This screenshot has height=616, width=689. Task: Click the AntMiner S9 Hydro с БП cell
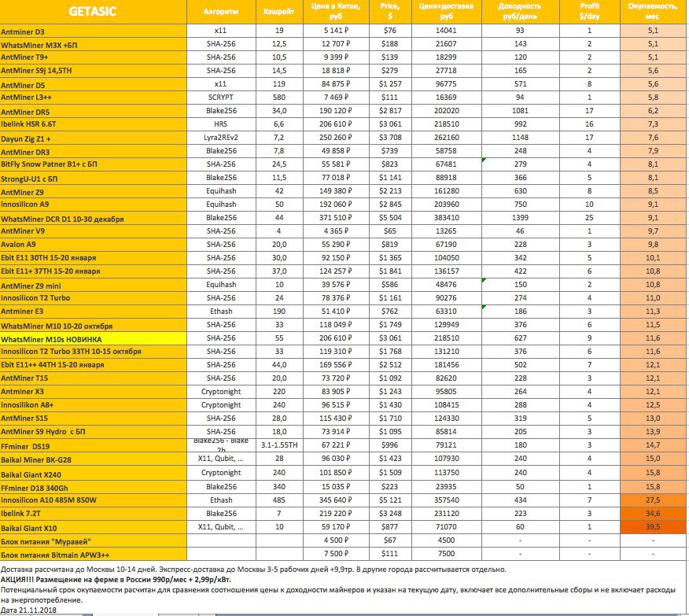tap(93, 432)
